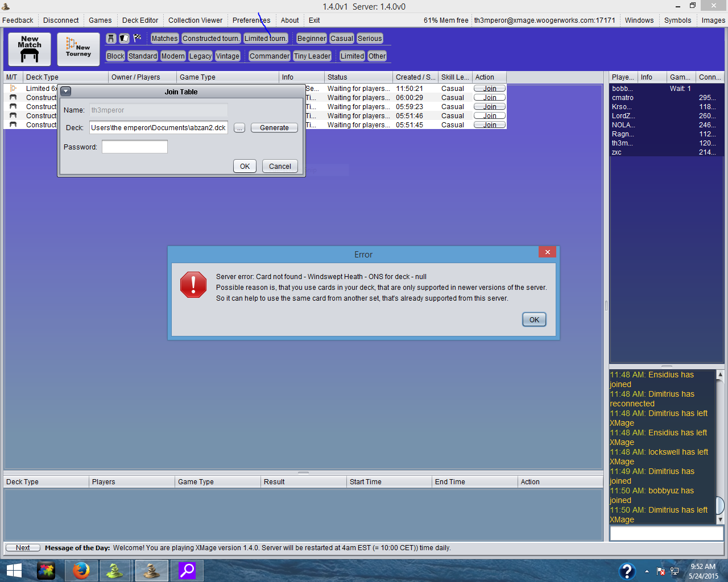Toggle the Limited tourn. filter
Image resolution: width=728 pixels, height=582 pixels.
click(x=266, y=39)
